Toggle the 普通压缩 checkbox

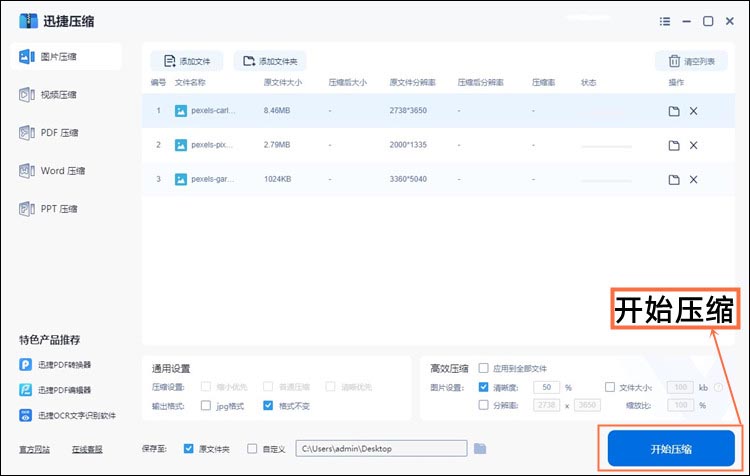pyautogui.click(x=268, y=387)
